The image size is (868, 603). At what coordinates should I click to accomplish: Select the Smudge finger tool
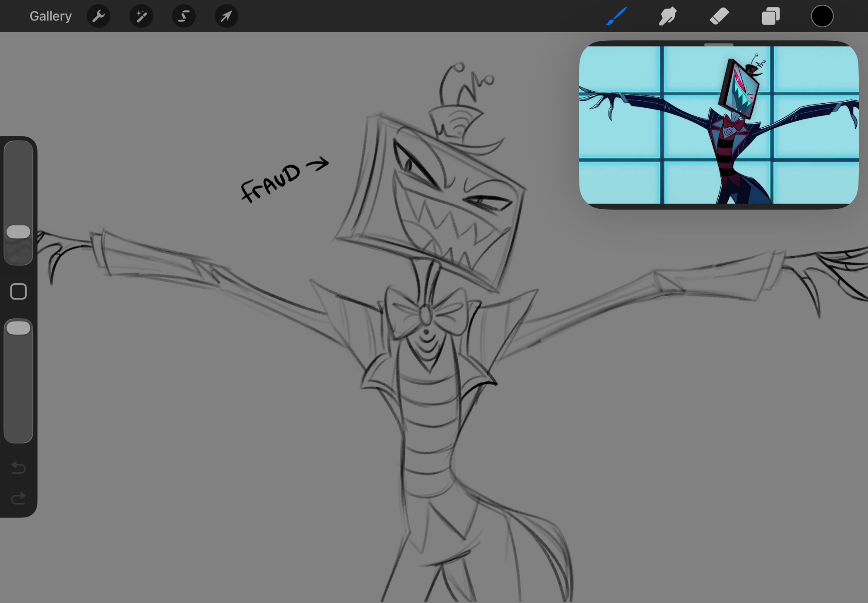[667, 16]
